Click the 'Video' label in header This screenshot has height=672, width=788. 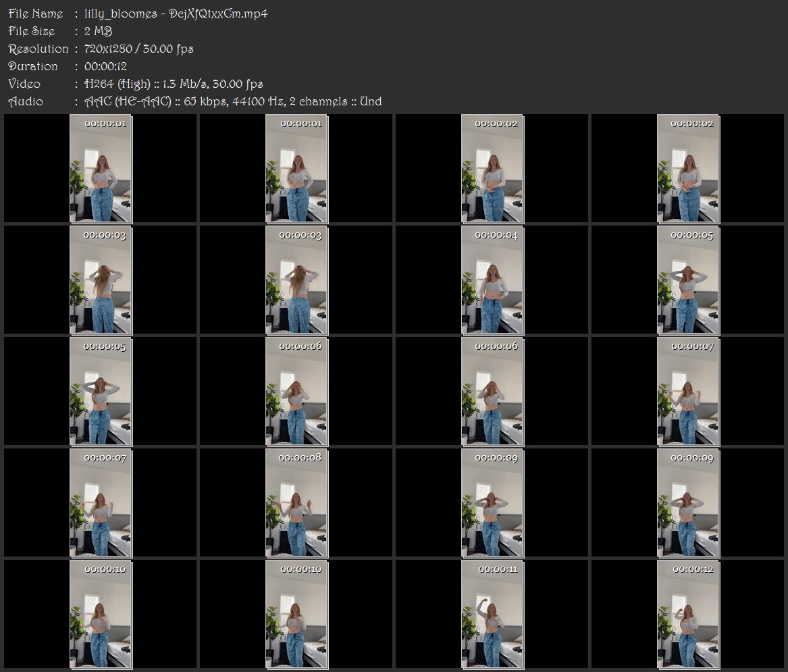pos(24,84)
